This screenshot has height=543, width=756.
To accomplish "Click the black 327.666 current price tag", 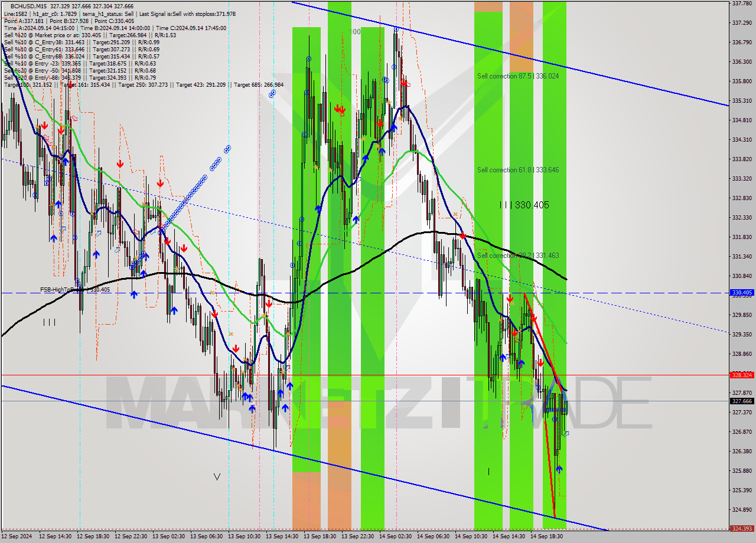I will coord(742,401).
